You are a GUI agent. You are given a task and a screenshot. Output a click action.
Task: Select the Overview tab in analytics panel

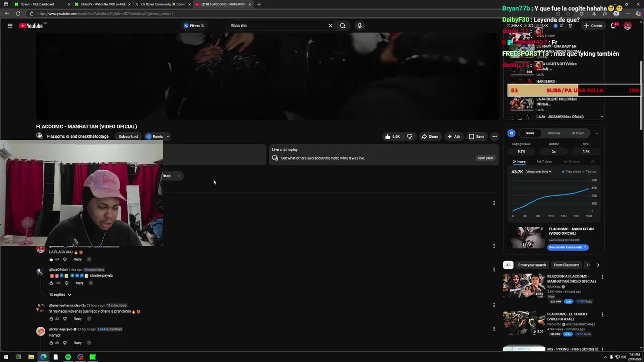[x=554, y=133]
